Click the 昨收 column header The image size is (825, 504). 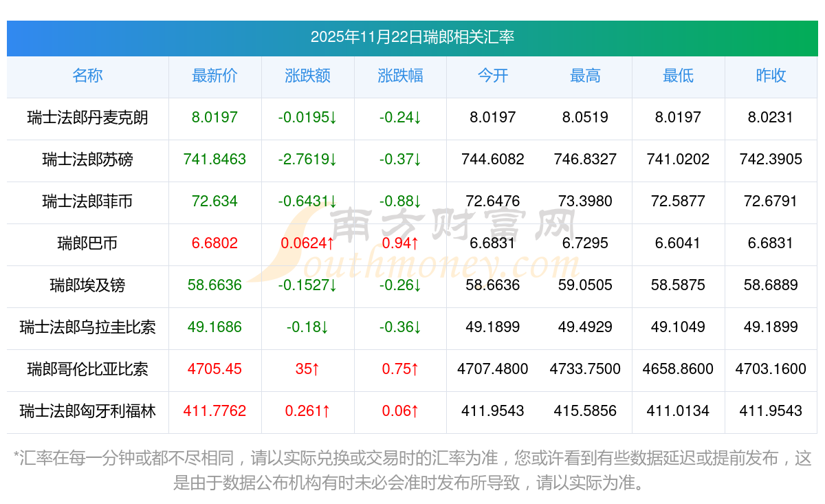click(x=771, y=76)
